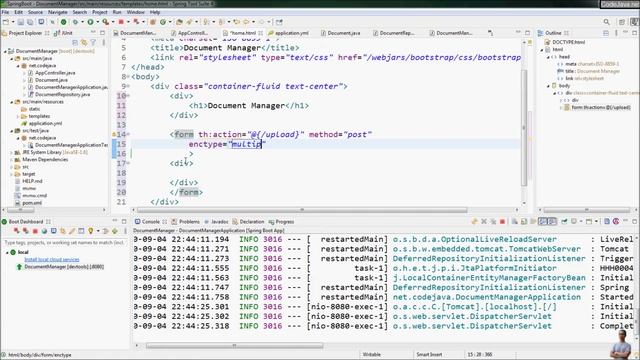Image resolution: width=640 pixels, height=360 pixels.
Task: Open the Window menu
Action: (x=136, y=12)
